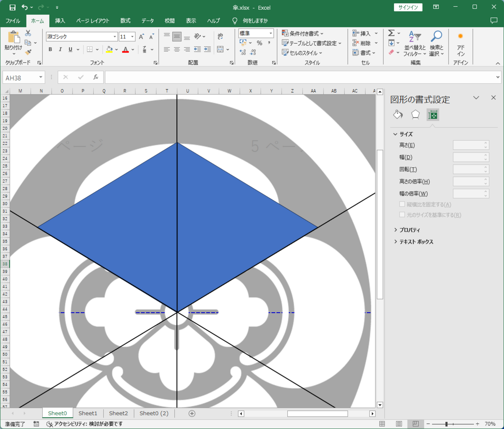Open the Insert (挿入) ribbon tab
Image resolution: width=504 pixels, height=429 pixels.
click(60, 21)
